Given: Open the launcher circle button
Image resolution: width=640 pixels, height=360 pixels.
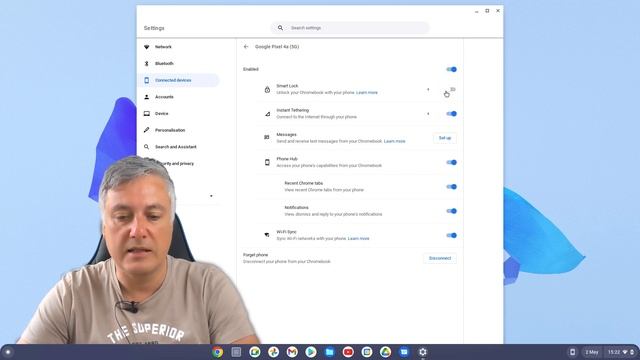Looking at the screenshot, I should click(x=8, y=352).
